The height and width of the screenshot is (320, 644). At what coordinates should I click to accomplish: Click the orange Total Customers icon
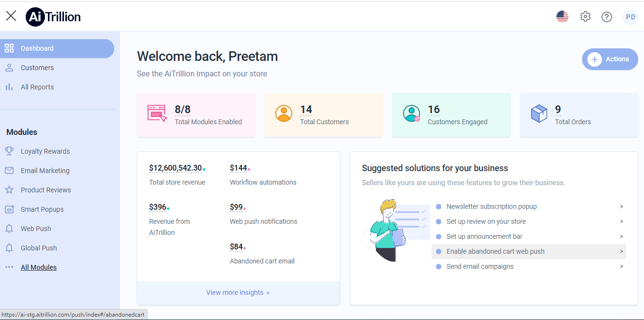284,113
